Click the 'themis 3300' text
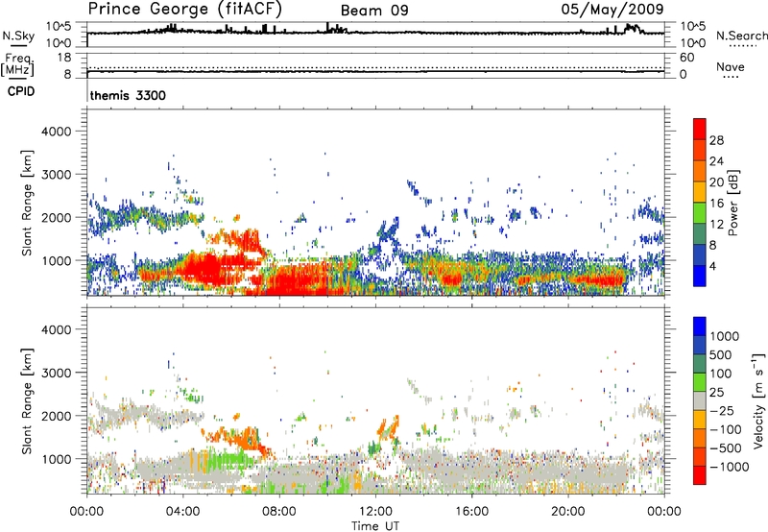This screenshot has width=768, height=532. coord(128,95)
